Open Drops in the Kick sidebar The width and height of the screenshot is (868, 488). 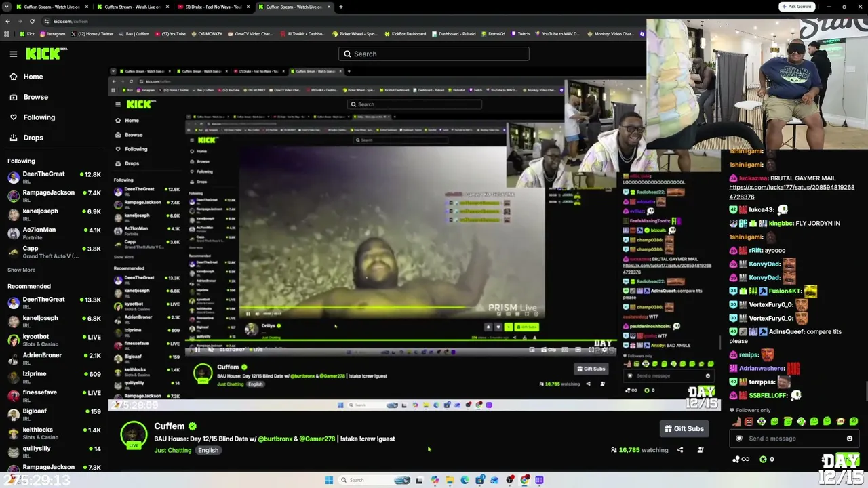(33, 138)
